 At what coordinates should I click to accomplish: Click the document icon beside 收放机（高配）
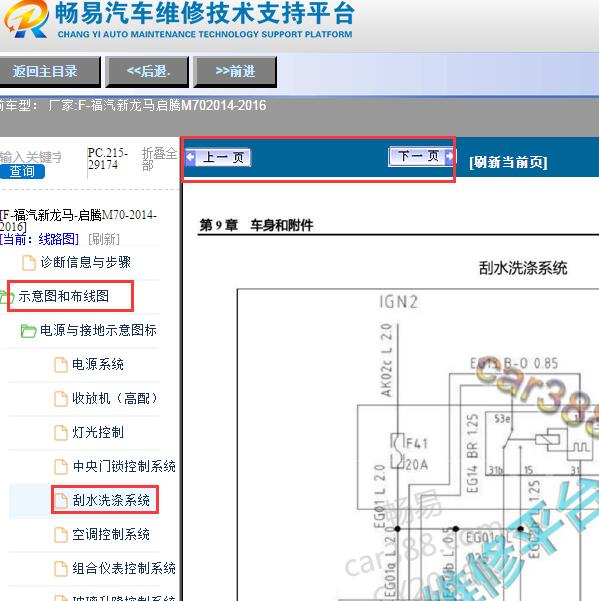coord(61,399)
